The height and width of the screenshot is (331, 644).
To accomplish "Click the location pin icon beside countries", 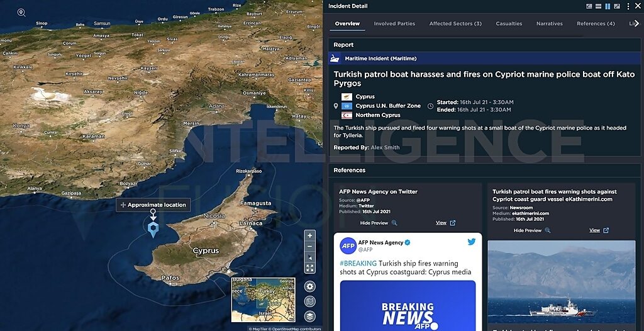I will point(336,106).
